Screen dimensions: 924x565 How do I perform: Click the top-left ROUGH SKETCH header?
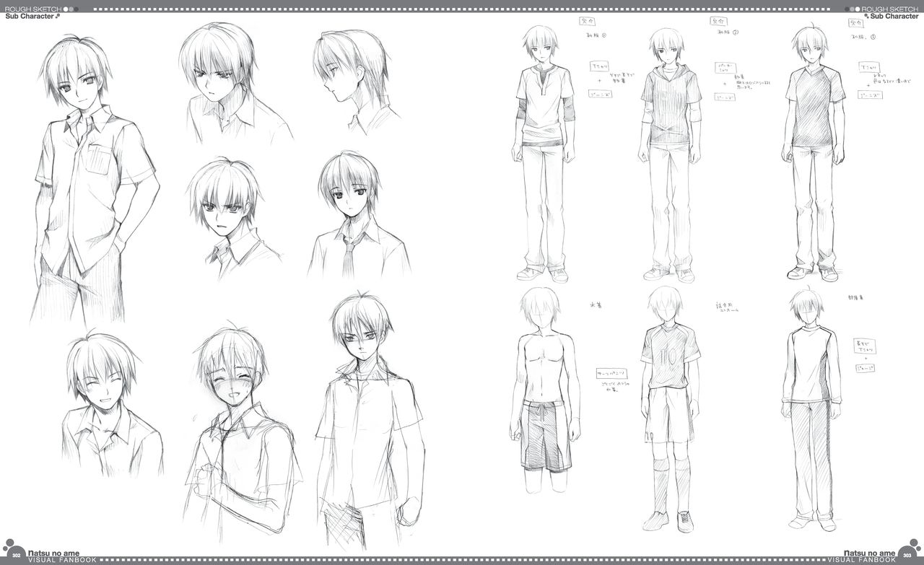[30, 8]
